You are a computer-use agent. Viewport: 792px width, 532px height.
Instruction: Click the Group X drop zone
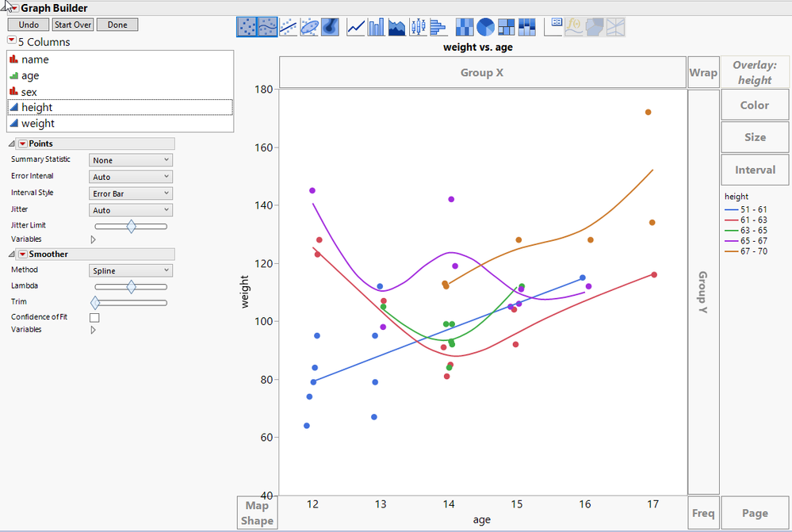pos(482,73)
